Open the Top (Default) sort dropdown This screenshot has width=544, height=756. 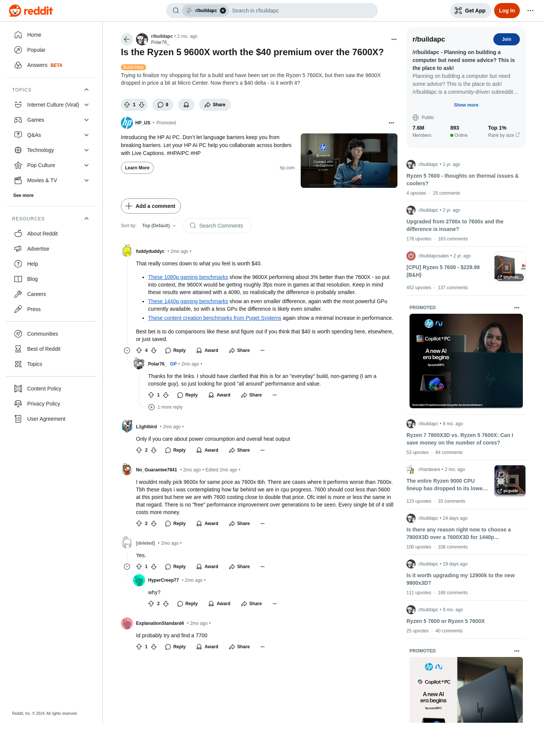(x=159, y=226)
